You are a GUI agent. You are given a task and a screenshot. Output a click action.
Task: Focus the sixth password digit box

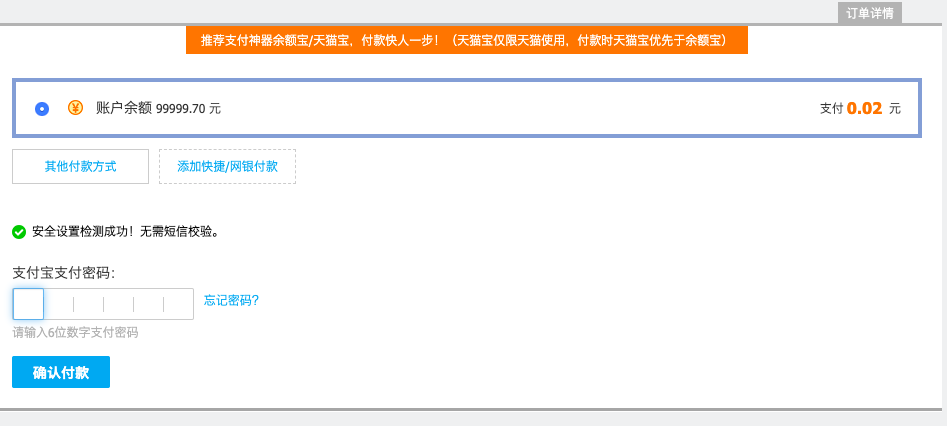(x=178, y=304)
